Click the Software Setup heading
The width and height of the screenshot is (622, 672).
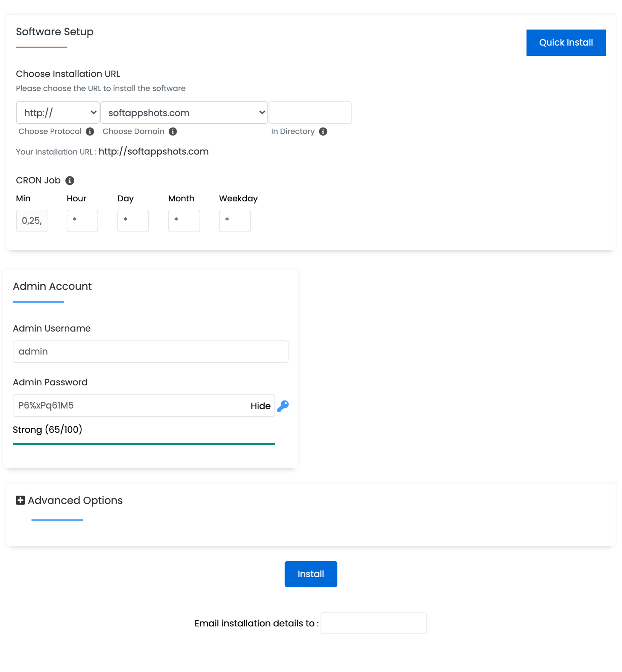point(54,32)
